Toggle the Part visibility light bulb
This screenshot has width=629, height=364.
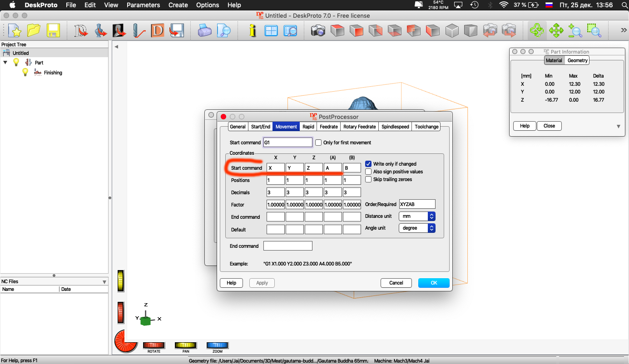click(x=16, y=62)
